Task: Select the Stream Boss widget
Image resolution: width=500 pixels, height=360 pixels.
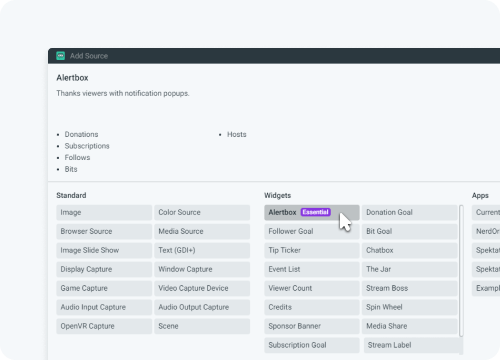Action: (x=410, y=288)
